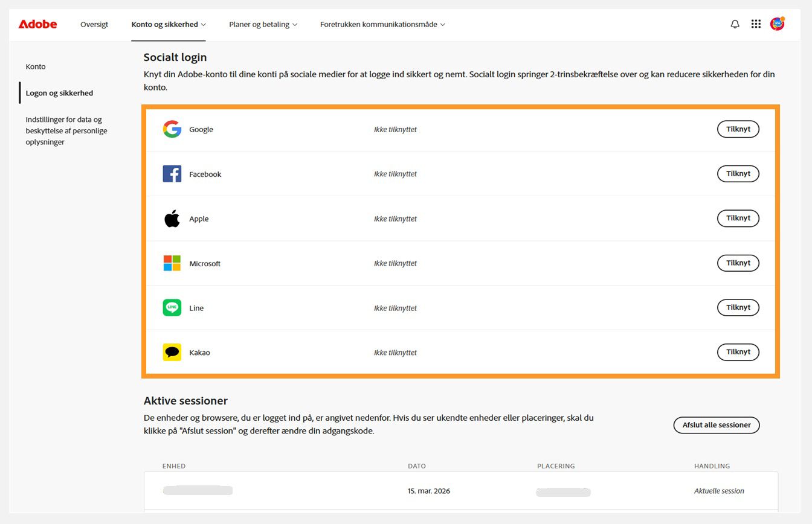The image size is (812, 524).
Task: Select the Apple login provider icon
Action: point(172,218)
